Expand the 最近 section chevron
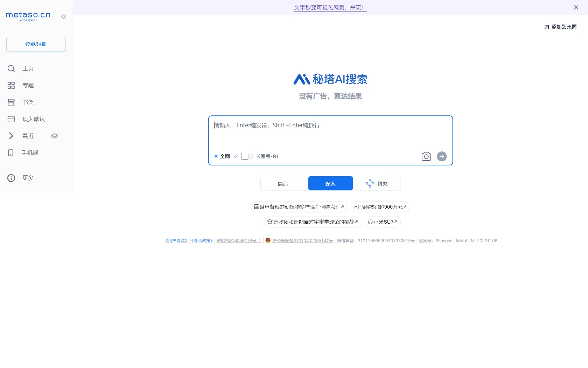 [11, 136]
